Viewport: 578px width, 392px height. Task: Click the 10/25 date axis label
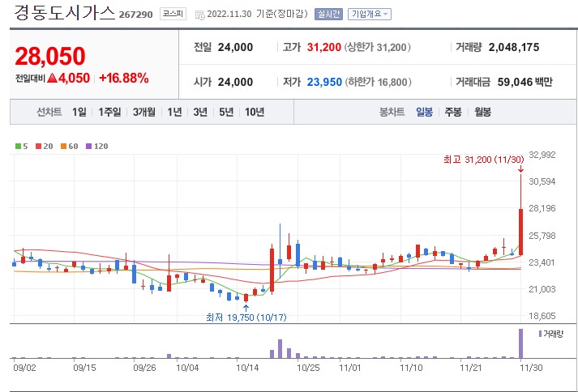click(308, 368)
